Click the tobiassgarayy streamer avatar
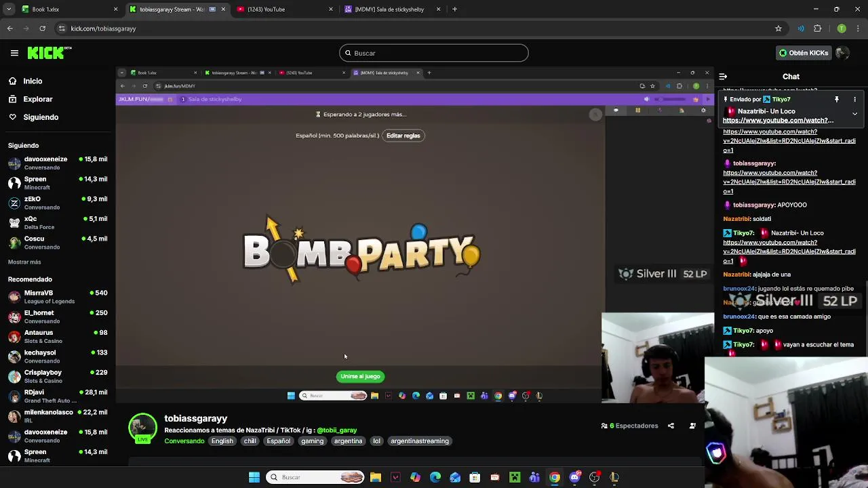Image resolution: width=868 pixels, height=488 pixels. click(x=142, y=428)
